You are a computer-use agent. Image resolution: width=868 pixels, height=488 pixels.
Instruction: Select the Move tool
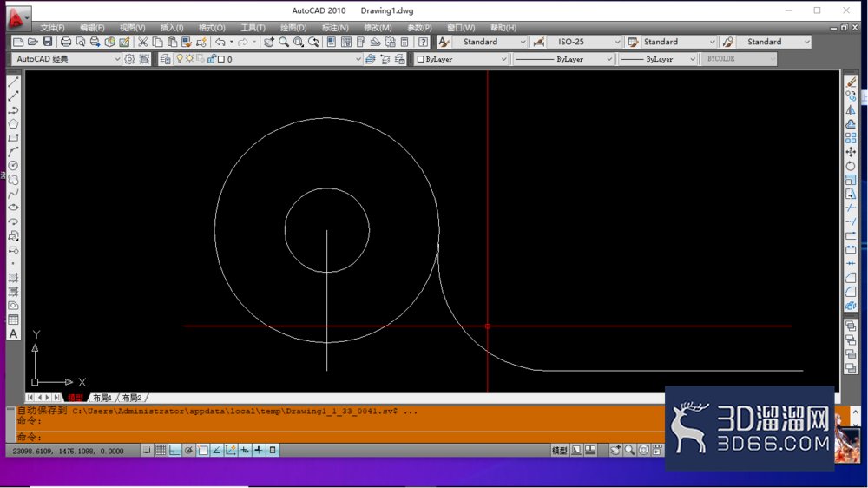click(851, 152)
